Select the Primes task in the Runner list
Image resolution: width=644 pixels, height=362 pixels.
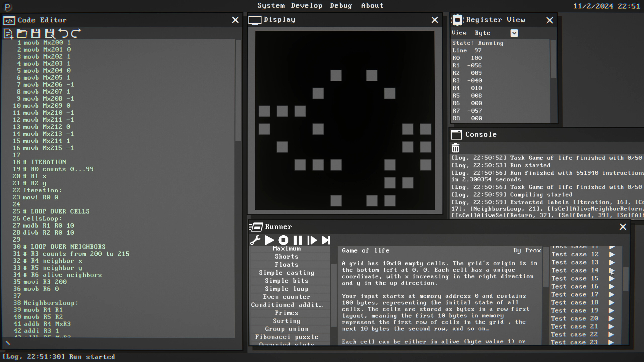287,313
